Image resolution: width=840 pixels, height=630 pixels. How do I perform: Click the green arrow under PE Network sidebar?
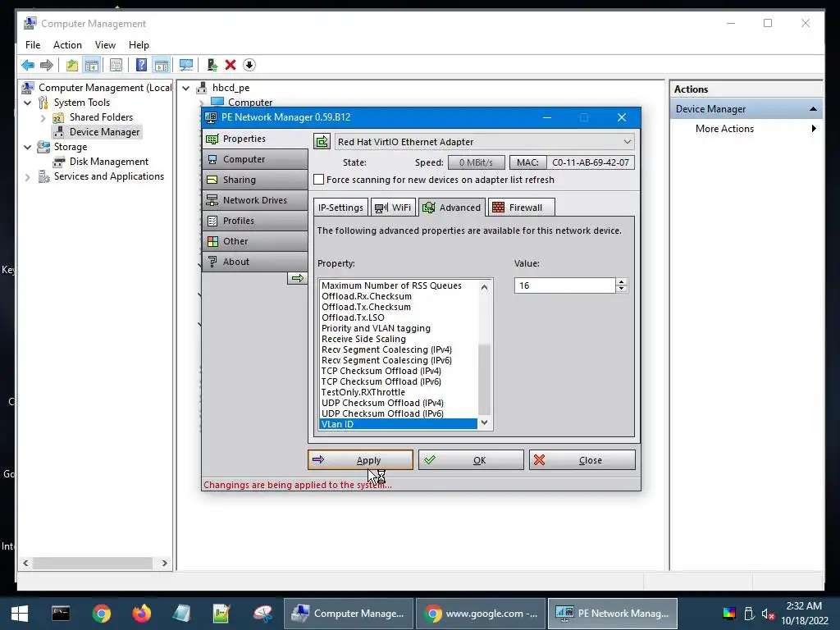point(297,278)
